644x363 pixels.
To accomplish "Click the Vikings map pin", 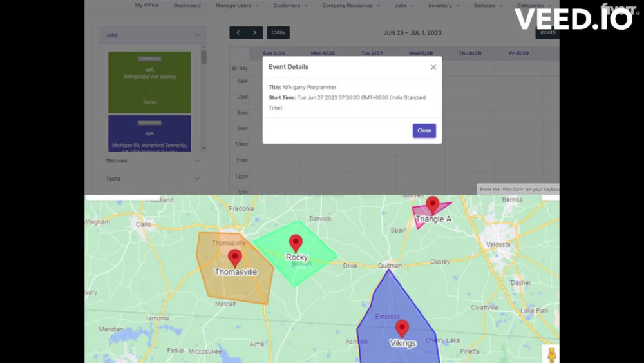I will click(x=402, y=329).
